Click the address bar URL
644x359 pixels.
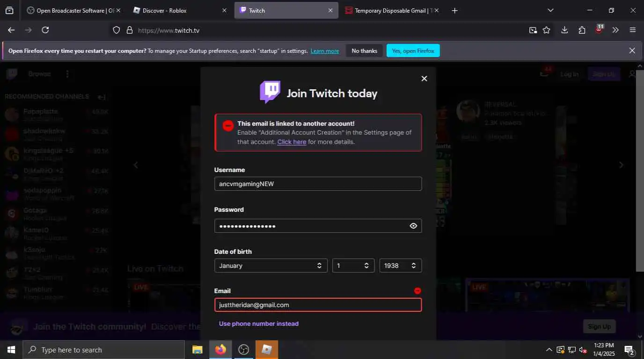(168, 30)
